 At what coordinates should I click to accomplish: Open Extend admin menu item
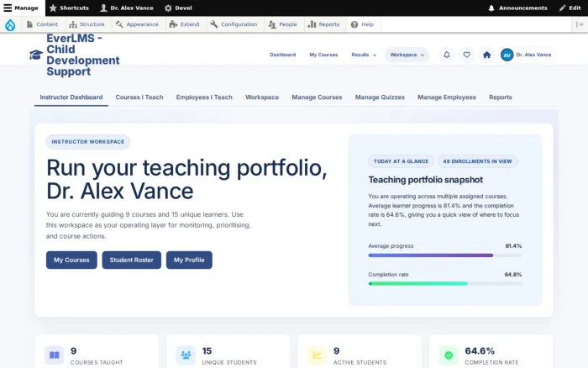coord(184,24)
